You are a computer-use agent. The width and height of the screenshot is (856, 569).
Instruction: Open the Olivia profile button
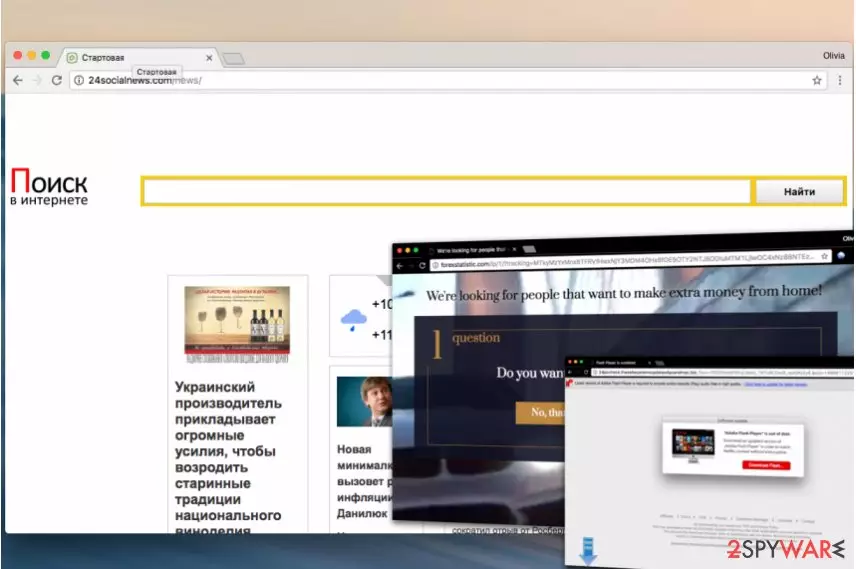(833, 56)
